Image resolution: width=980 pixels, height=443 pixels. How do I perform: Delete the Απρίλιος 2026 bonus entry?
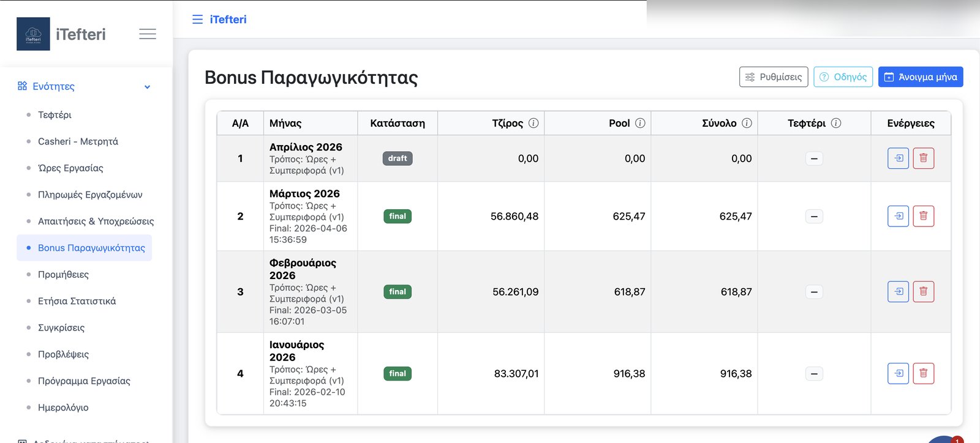[924, 158]
